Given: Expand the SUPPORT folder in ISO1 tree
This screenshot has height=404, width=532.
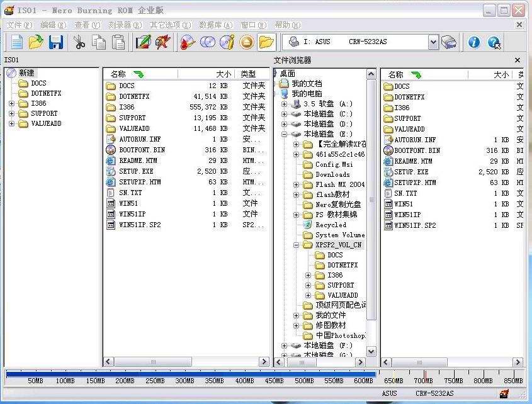Looking at the screenshot, I should coord(12,114).
